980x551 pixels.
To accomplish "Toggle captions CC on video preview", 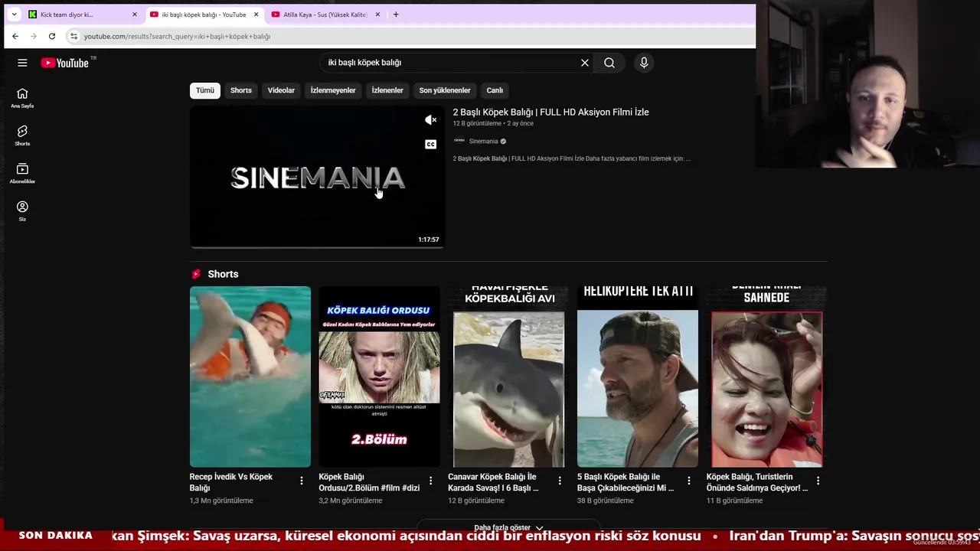I will (x=431, y=144).
